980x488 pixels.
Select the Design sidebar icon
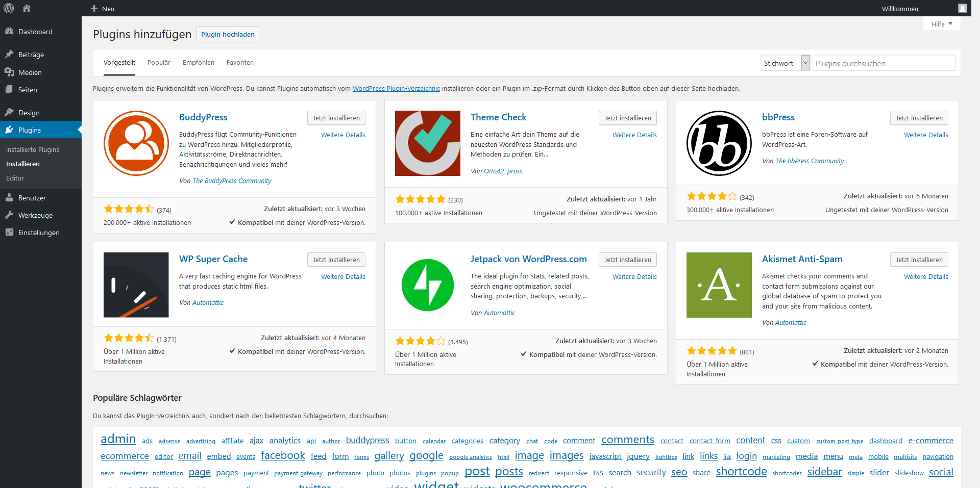[10, 112]
